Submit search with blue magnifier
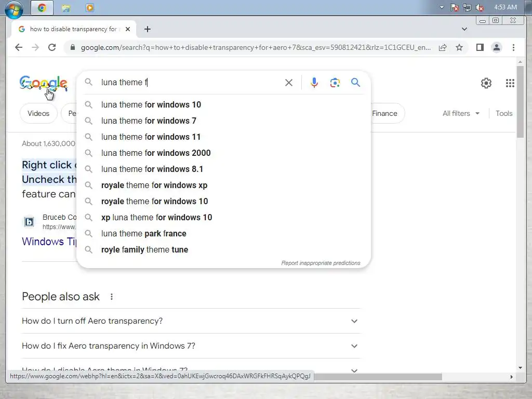Screen dimensions: 532x399 355,83
